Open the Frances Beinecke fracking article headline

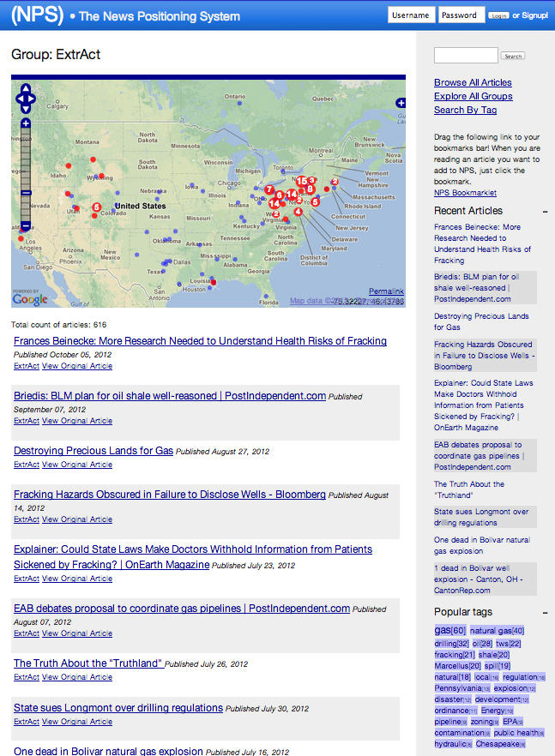(x=200, y=341)
